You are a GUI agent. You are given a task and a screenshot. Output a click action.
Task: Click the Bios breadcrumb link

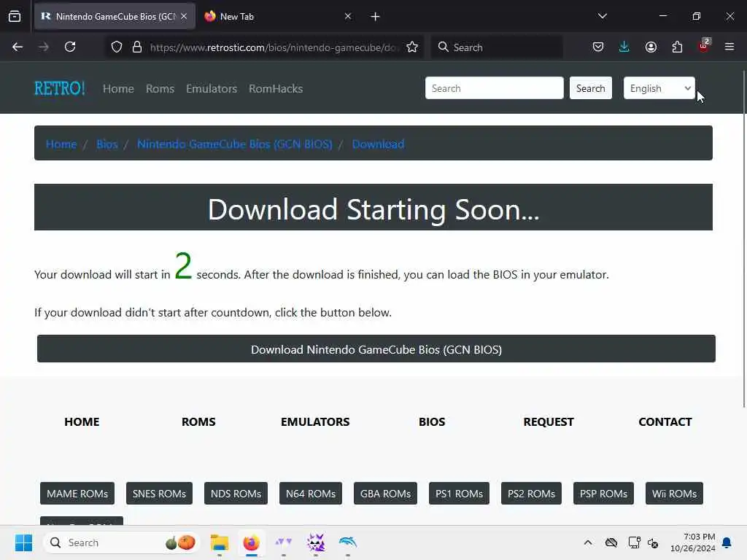pos(107,144)
